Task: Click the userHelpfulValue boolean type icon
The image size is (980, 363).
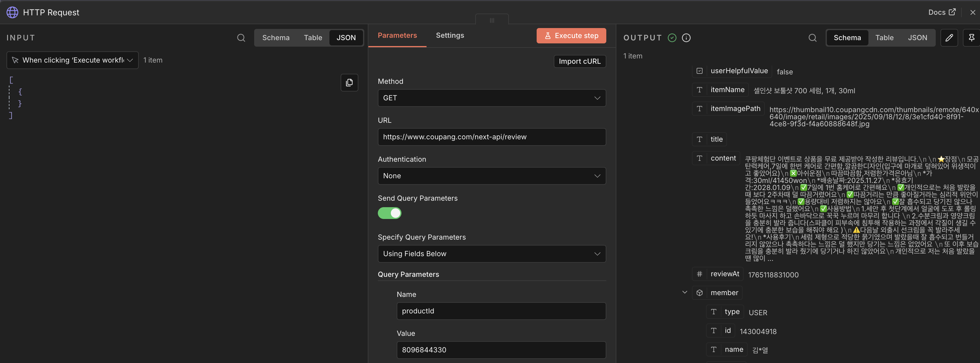Action: [x=700, y=71]
